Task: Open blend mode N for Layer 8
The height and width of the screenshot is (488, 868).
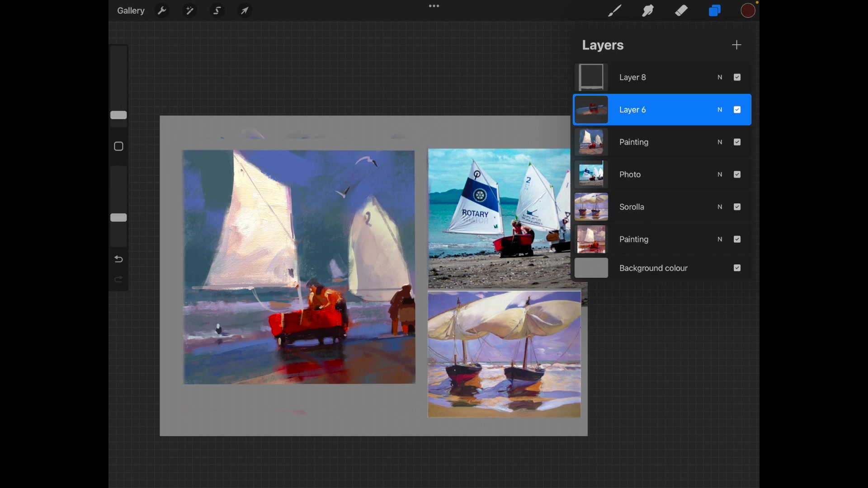Action: tap(720, 77)
